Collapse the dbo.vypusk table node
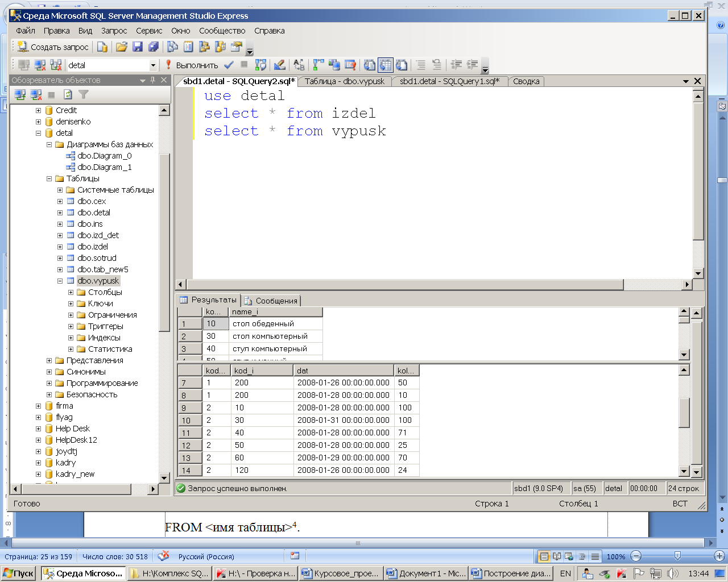Viewport: 728px width, 582px height. coord(60,281)
